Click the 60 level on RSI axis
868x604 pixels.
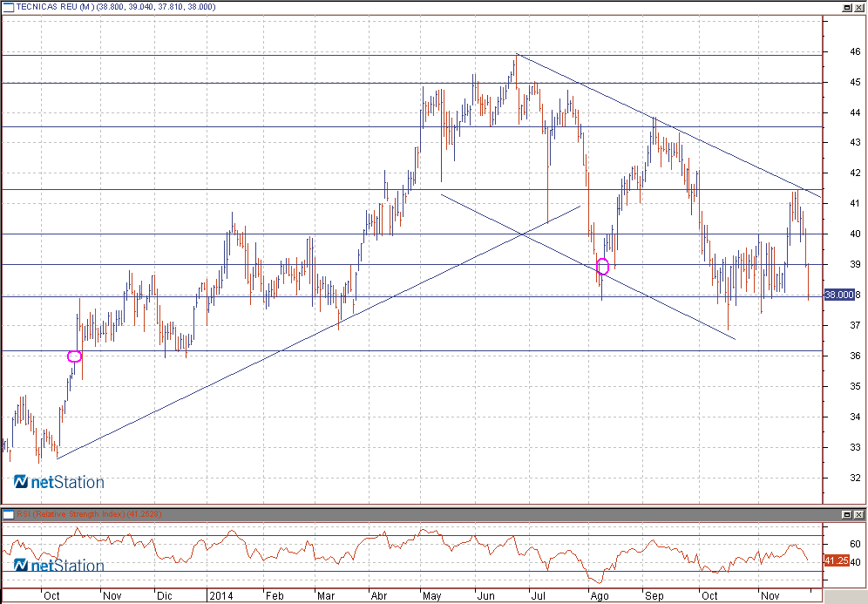tap(855, 544)
